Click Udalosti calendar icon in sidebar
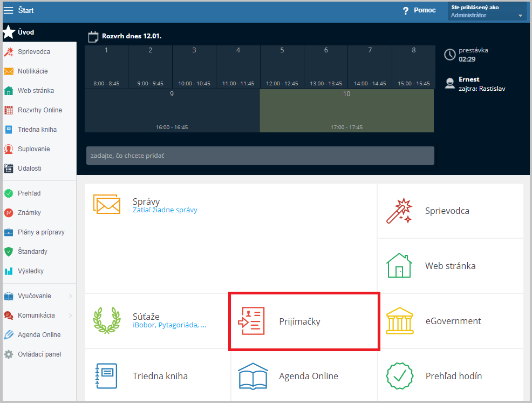The width and height of the screenshot is (532, 403). tap(9, 168)
